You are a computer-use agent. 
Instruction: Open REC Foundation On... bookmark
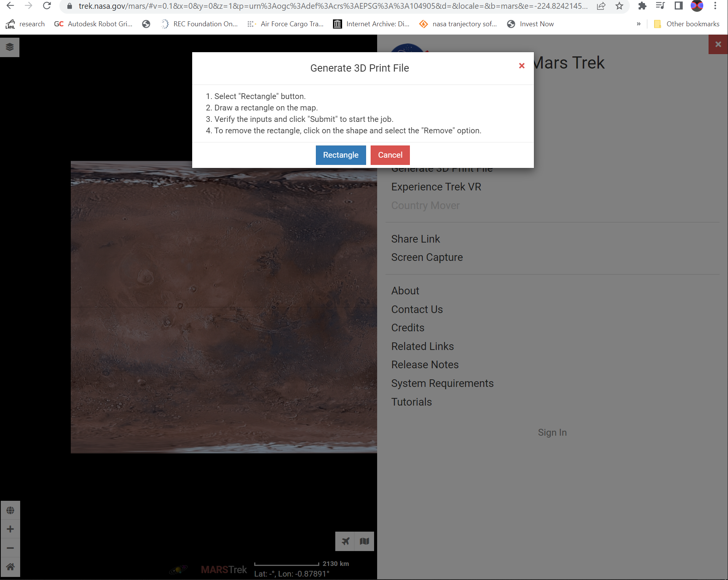point(200,24)
